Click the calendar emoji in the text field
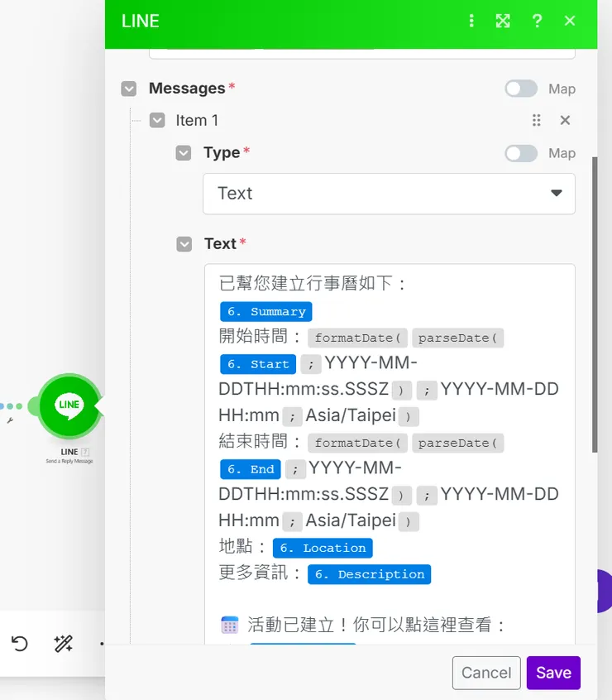 (x=230, y=625)
